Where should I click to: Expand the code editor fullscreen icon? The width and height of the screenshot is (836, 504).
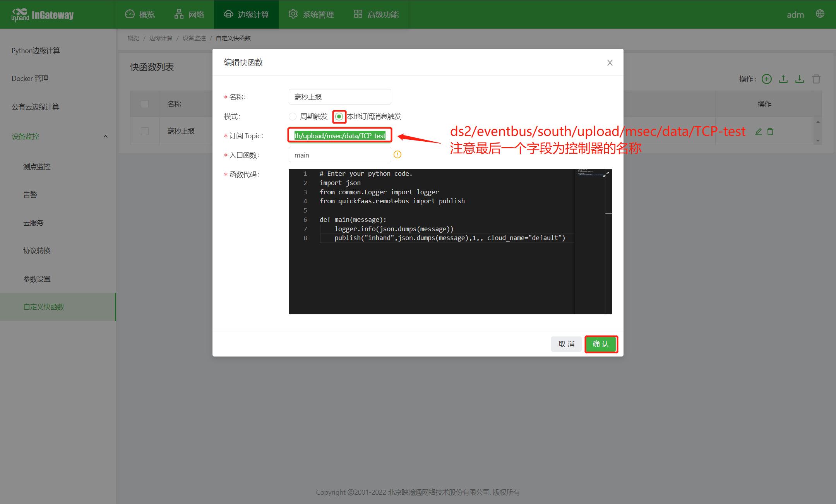click(x=606, y=174)
